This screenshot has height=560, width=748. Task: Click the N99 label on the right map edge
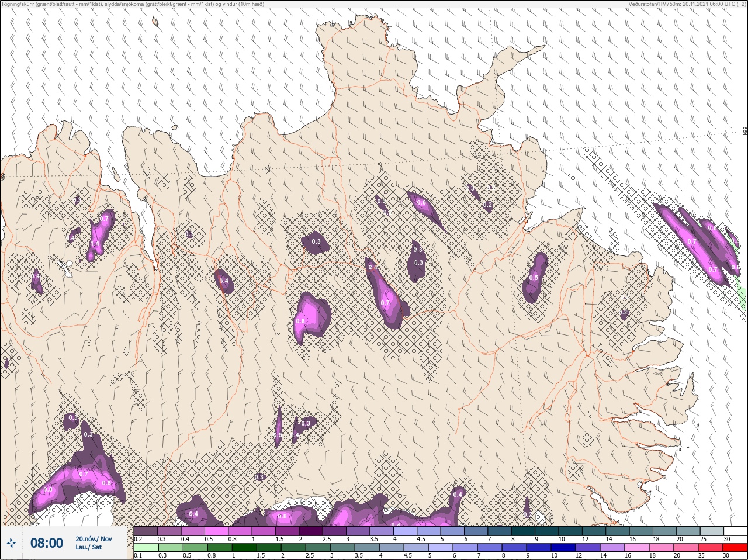coord(745,132)
